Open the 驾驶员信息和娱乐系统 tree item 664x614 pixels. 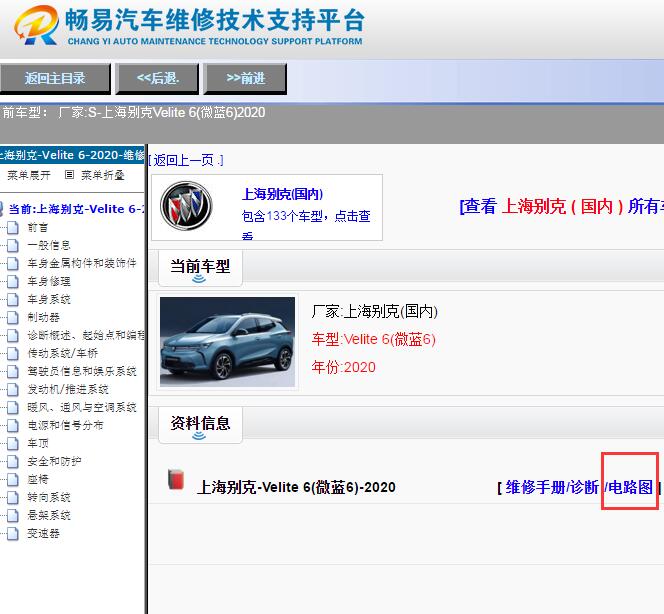click(82, 371)
